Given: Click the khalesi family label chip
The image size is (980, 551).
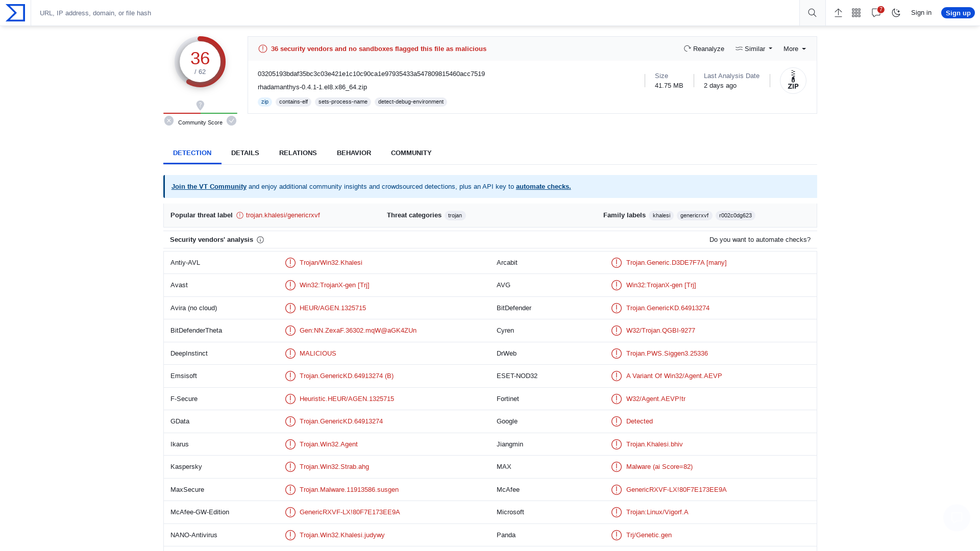Looking at the screenshot, I should point(661,216).
